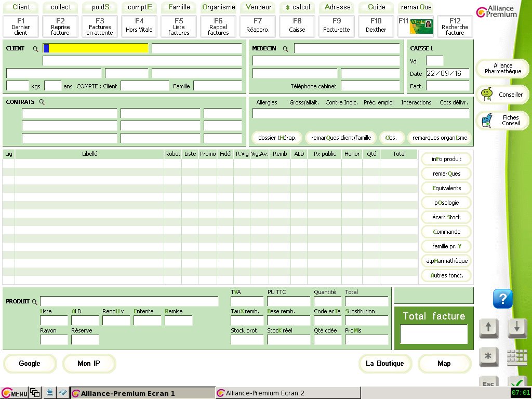The height and width of the screenshot is (399, 532).
Task: Click the yellow CLIENT name input field
Action: point(96,48)
